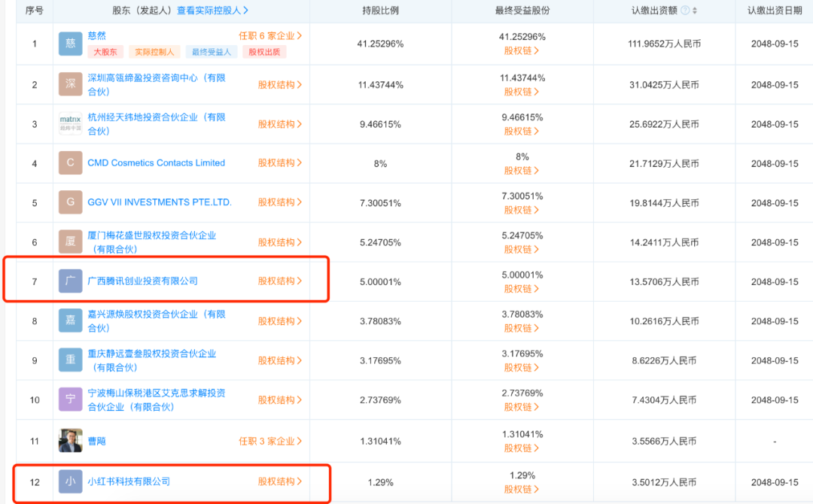Click the 曹飕 profile photo
The height and width of the screenshot is (504, 813).
(x=70, y=440)
